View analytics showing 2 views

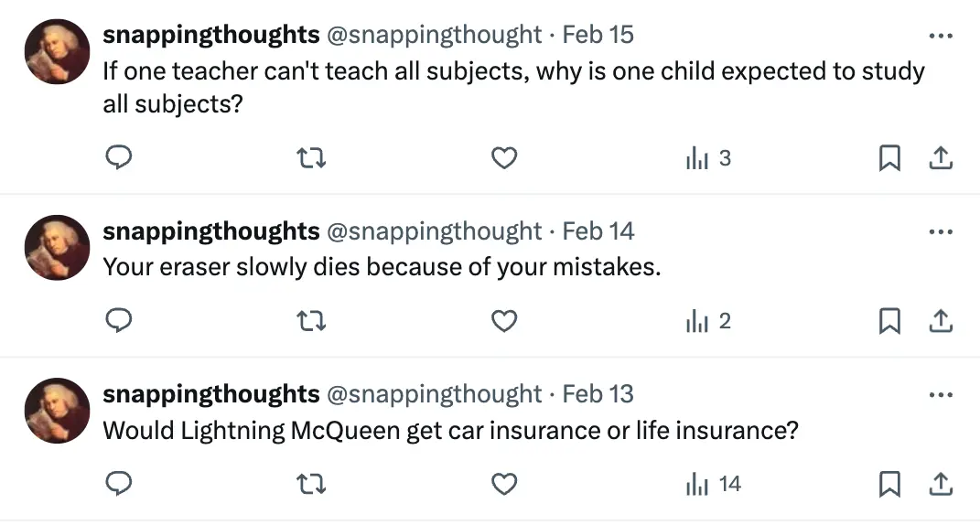pos(708,321)
